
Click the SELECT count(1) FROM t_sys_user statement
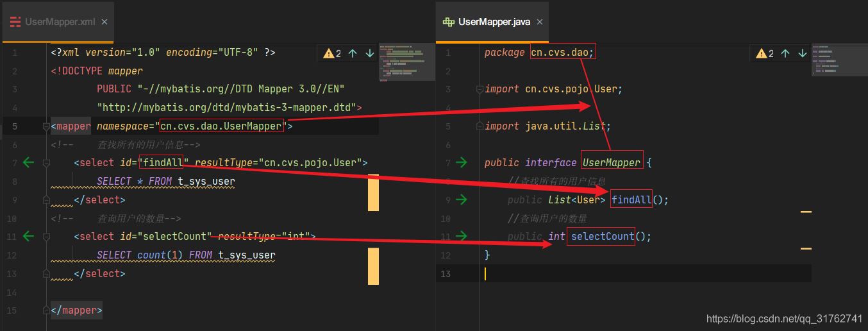(x=186, y=255)
